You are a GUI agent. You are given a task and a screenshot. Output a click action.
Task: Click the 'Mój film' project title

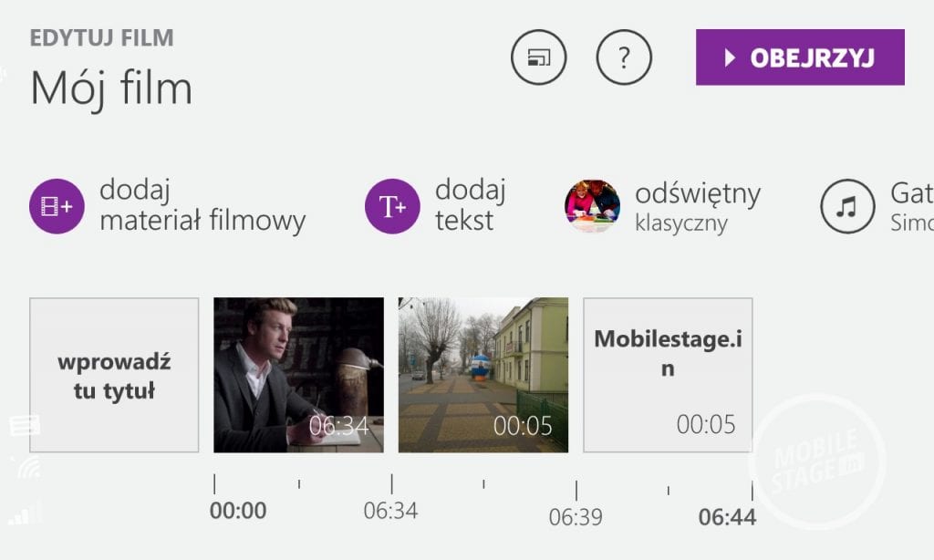coord(111,88)
